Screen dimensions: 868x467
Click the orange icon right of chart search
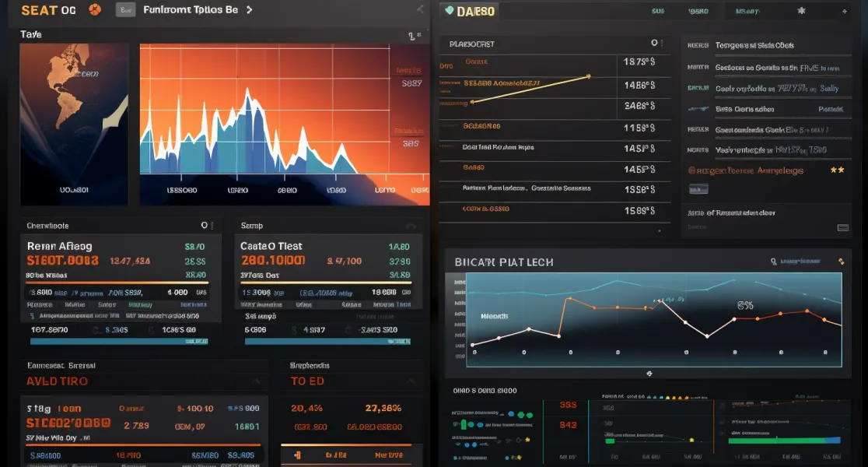[841, 262]
